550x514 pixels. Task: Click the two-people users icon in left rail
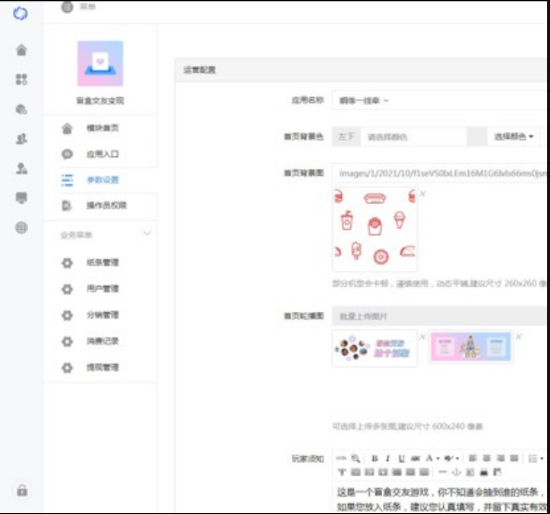click(21, 139)
